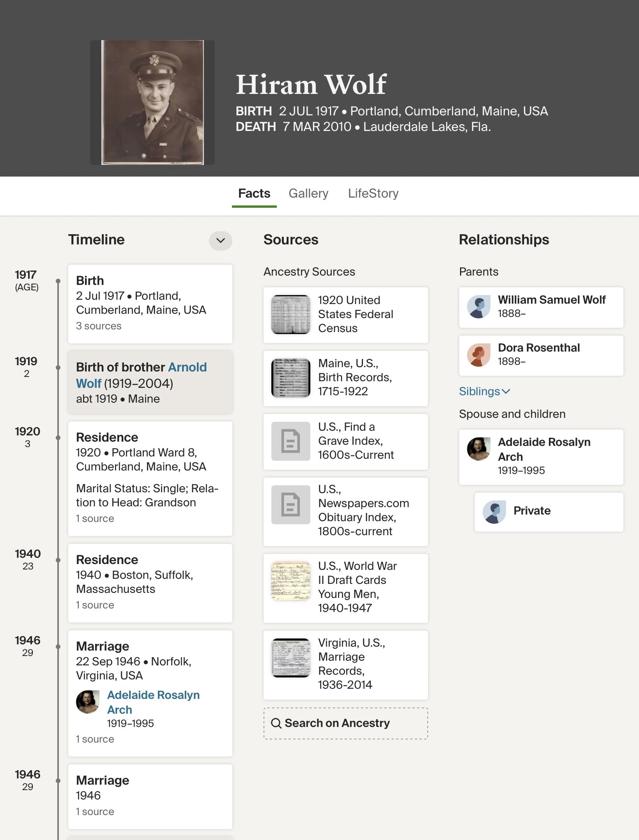The height and width of the screenshot is (840, 639).
Task: Click the Newspapers.com Obituary Index document icon
Action: (x=290, y=505)
